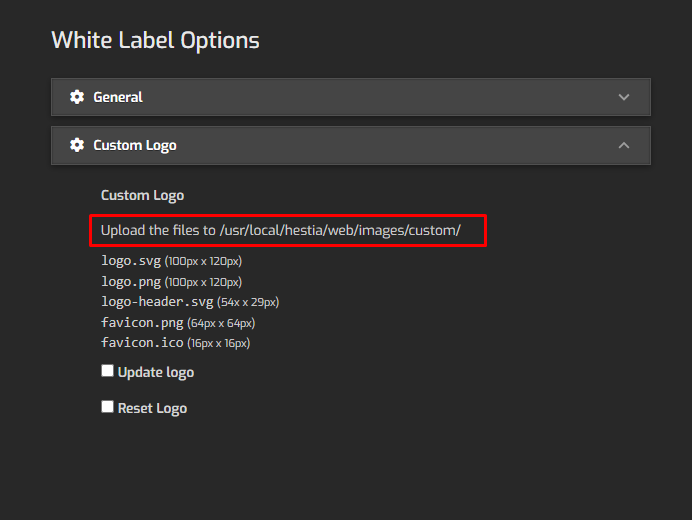Click the logo.svg filename entry
The image size is (692, 520).
[x=131, y=261]
